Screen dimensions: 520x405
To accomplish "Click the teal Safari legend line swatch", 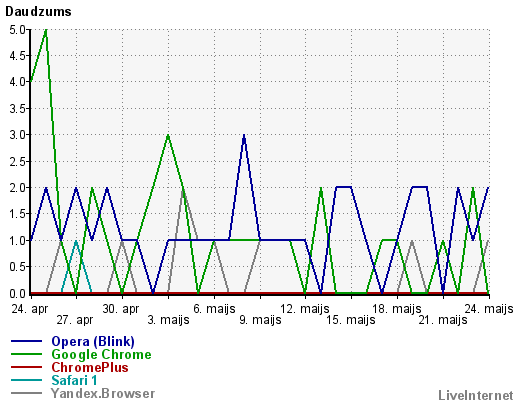I will pos(26,380).
